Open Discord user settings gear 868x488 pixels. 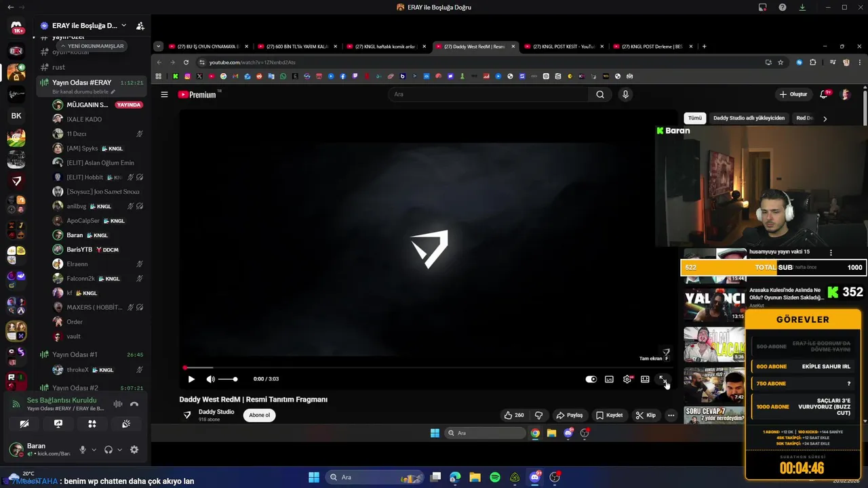tap(134, 449)
